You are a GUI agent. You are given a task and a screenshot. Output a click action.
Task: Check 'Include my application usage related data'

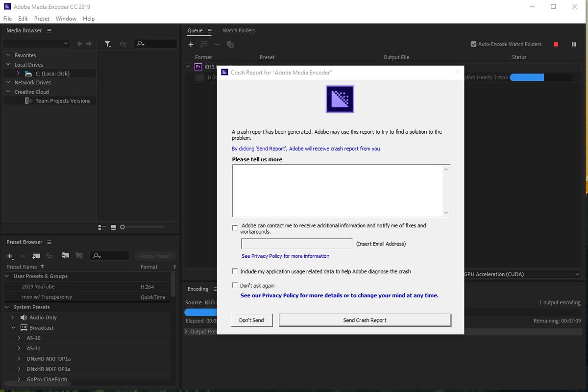pos(235,271)
